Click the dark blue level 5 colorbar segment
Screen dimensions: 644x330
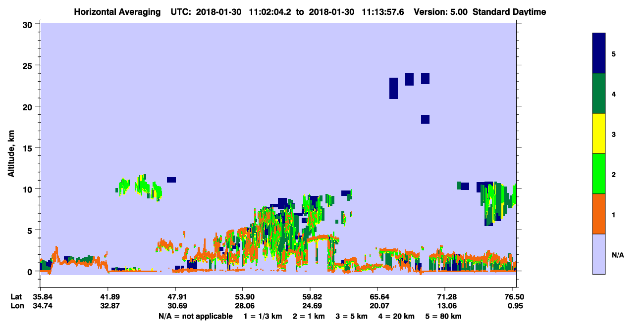599,53
